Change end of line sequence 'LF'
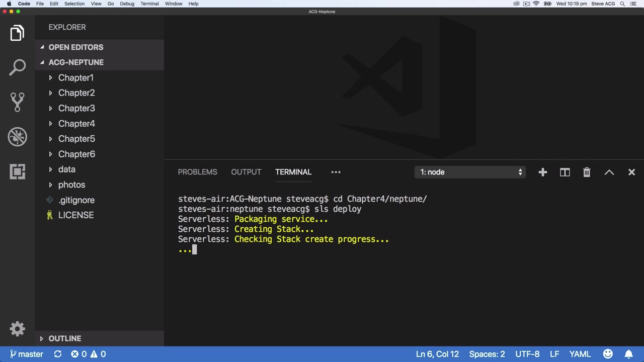 [554, 354]
